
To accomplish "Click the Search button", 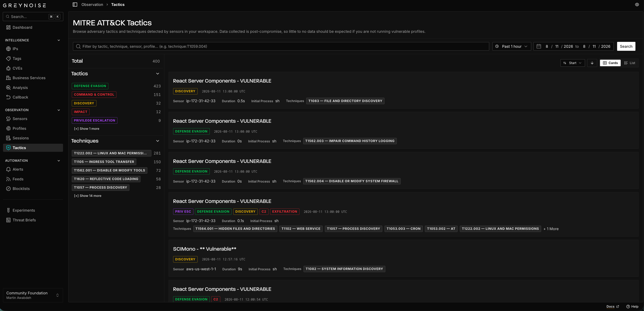I will [x=626, y=47].
